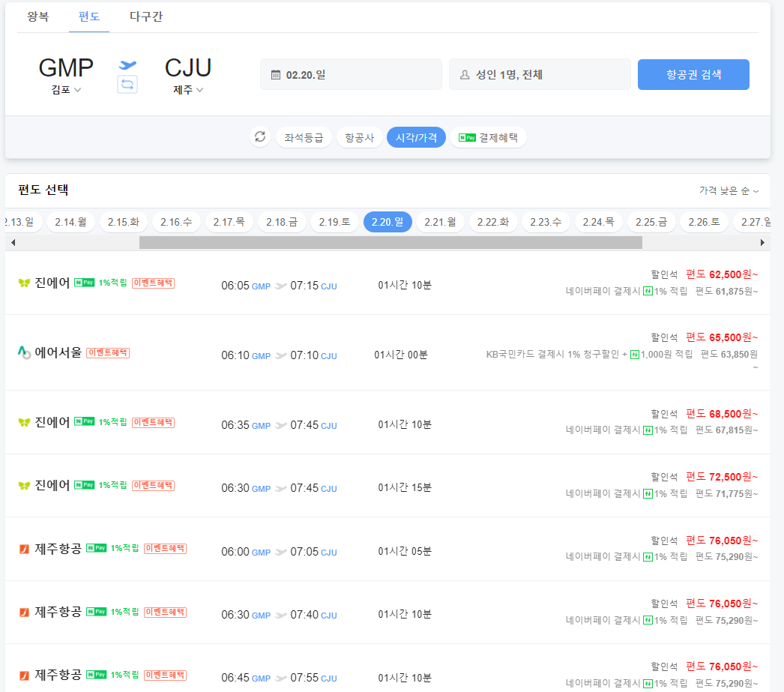Switch to 왕복 tab
784x692 pixels.
pyautogui.click(x=38, y=16)
